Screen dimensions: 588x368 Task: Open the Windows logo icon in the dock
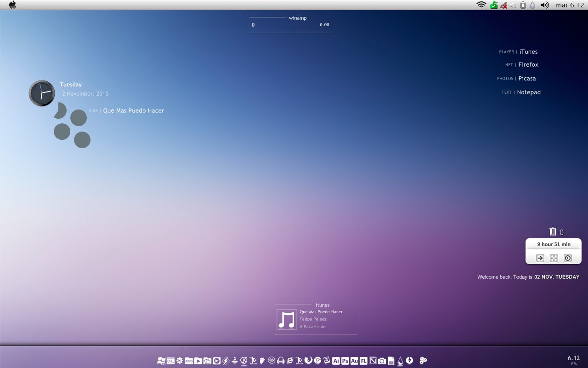tap(161, 361)
